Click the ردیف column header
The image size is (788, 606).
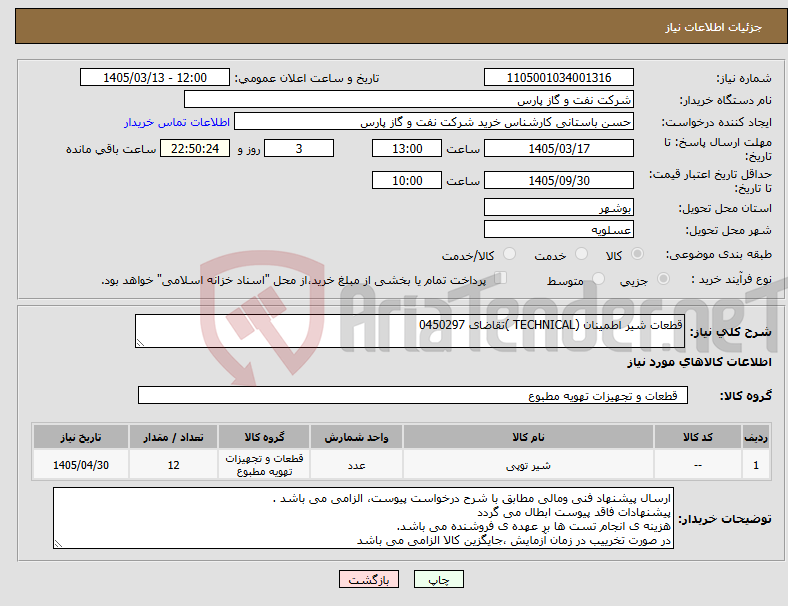tap(756, 437)
